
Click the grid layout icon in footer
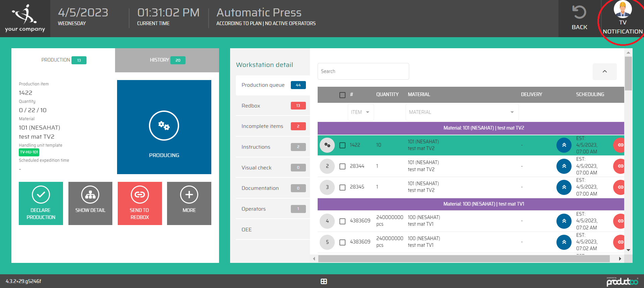(324, 281)
